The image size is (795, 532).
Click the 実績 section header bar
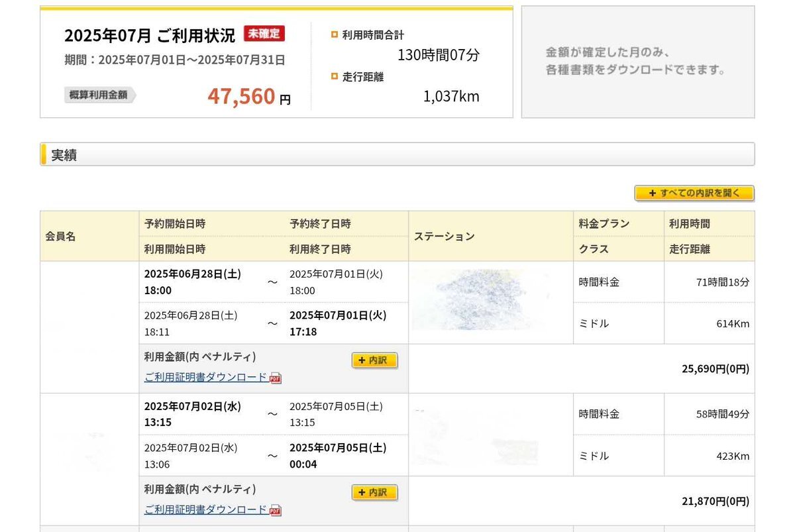[x=397, y=154]
